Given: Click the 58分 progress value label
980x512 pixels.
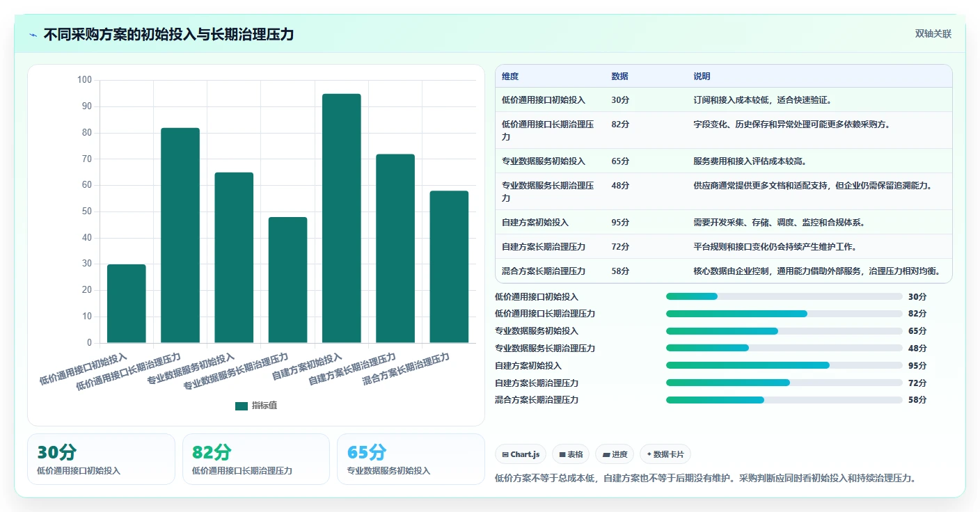Looking at the screenshot, I should pyautogui.click(x=917, y=400).
